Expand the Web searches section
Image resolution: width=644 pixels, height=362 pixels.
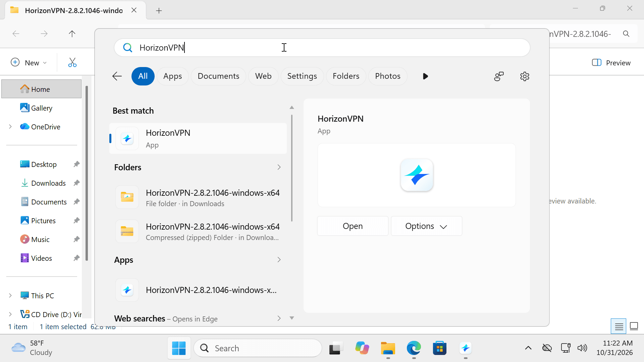[x=279, y=318]
